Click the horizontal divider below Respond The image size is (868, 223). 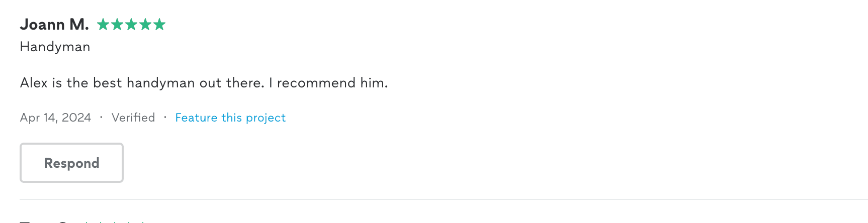coord(444,199)
